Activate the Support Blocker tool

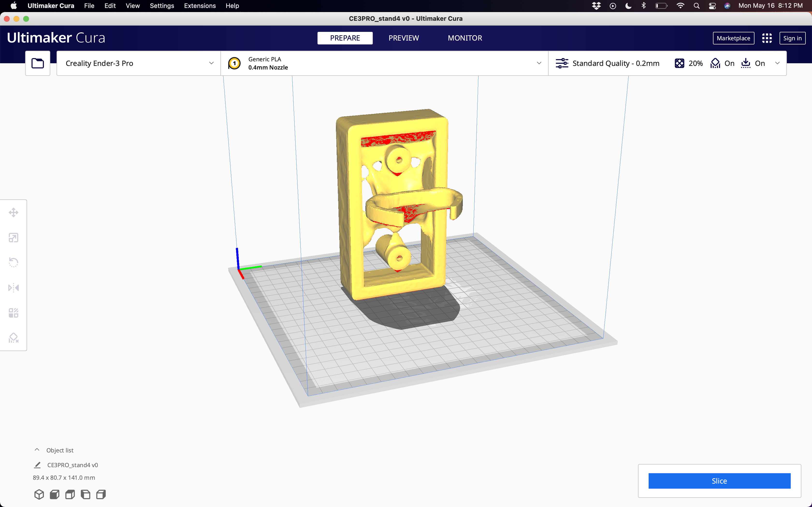point(14,338)
